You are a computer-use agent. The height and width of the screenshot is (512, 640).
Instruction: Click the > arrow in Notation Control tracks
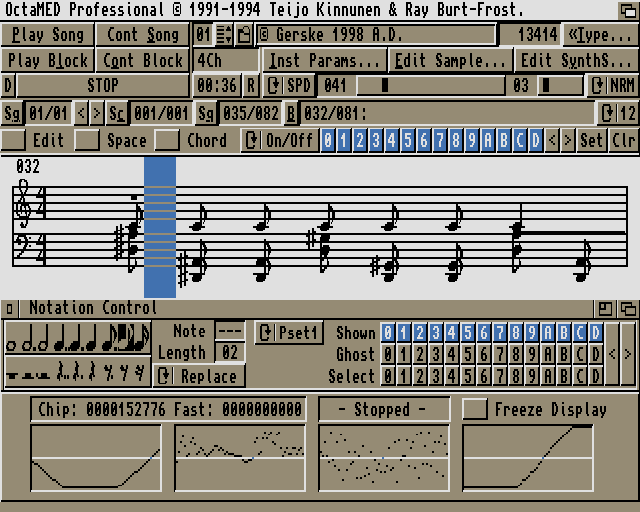[628, 354]
